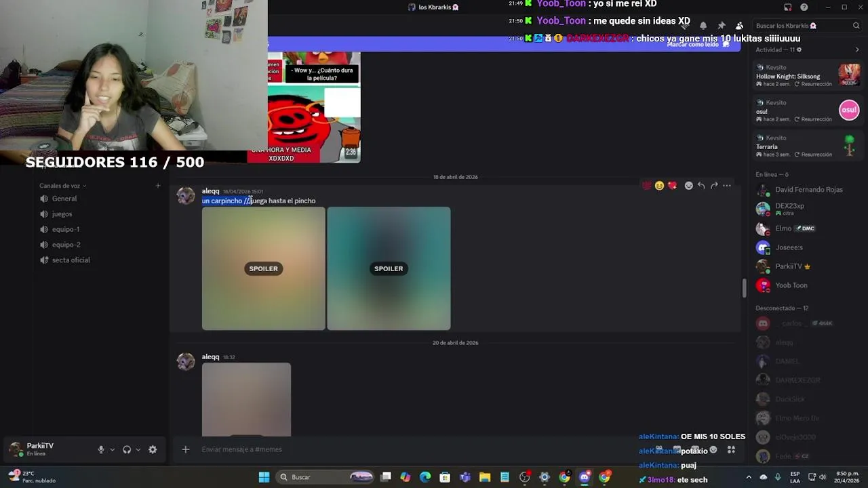
Task: Forward aleqq's message arrow
Action: tap(714, 186)
